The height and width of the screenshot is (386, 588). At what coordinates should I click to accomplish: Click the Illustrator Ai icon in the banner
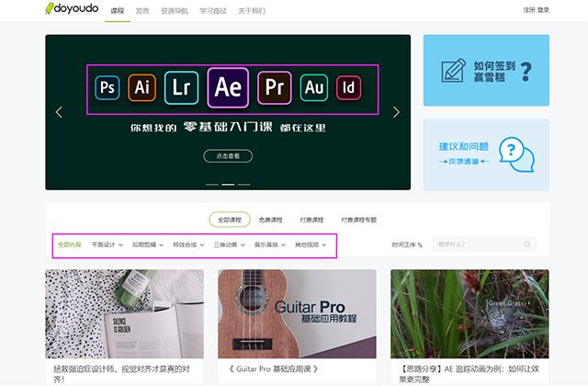click(x=141, y=87)
